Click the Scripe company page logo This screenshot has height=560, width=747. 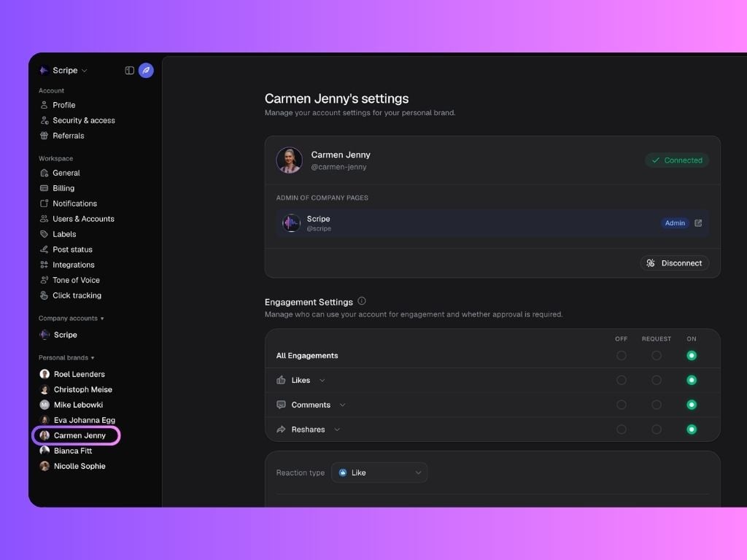coord(291,222)
